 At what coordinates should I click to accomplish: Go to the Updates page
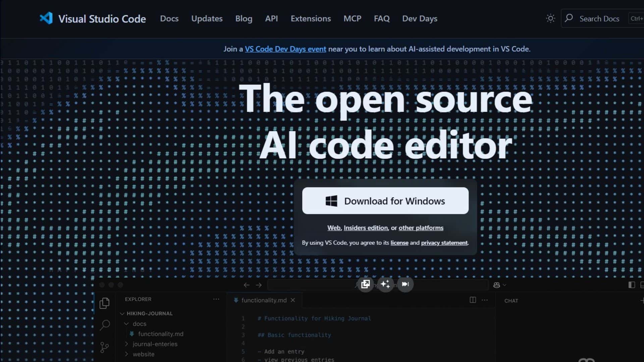pyautogui.click(x=207, y=18)
